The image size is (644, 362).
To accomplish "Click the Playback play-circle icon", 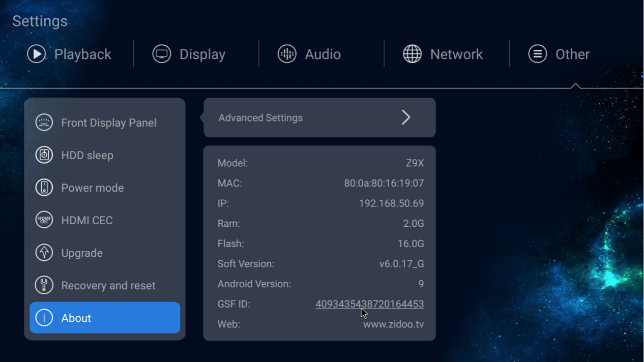I will tap(36, 54).
